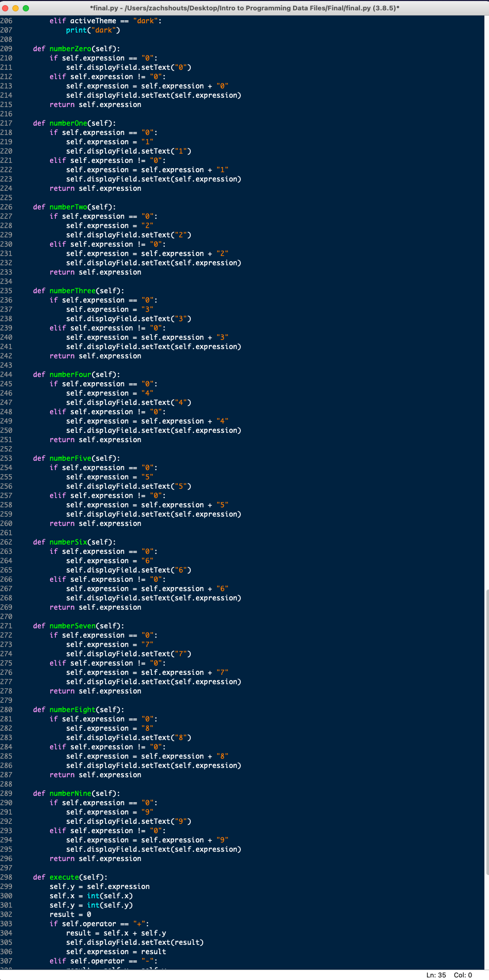Click the "Col: 0" status bar entry
This screenshot has height=980, width=489.
pos(463,975)
